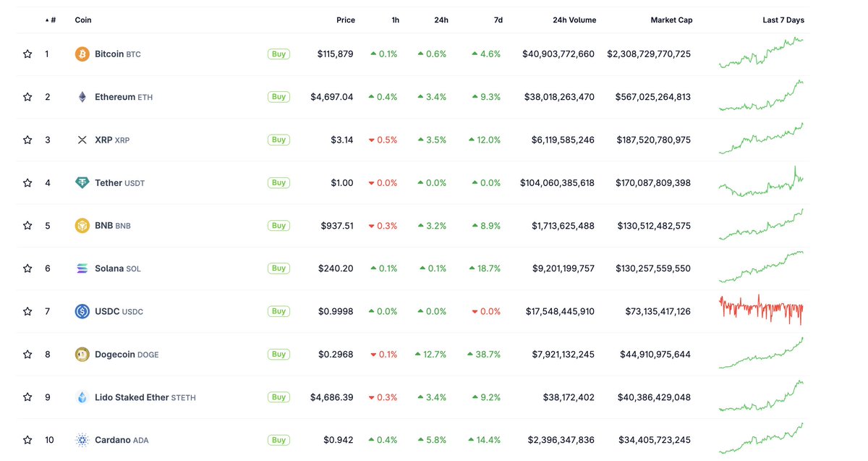Open Bitcoin's 7-day sparkline chart
868x461 pixels.
click(761, 53)
